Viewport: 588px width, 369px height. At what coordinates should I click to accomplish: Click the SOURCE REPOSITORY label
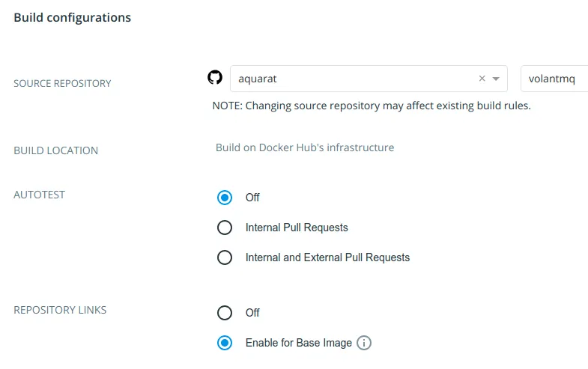pos(62,83)
